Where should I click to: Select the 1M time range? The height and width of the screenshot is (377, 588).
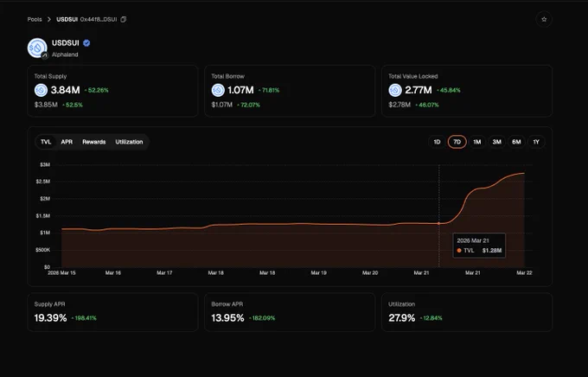[476, 142]
